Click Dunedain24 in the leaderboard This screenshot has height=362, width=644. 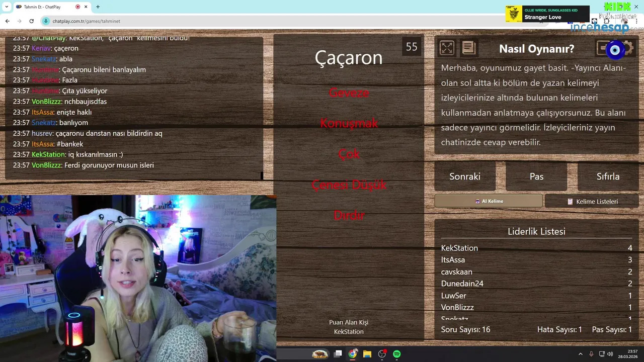coord(462,284)
